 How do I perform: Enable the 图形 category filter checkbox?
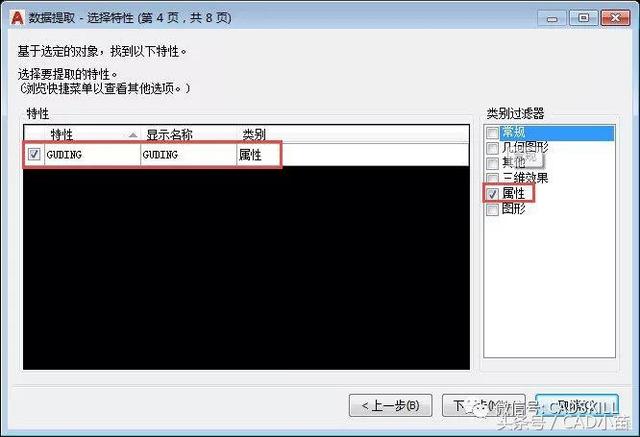click(x=492, y=209)
